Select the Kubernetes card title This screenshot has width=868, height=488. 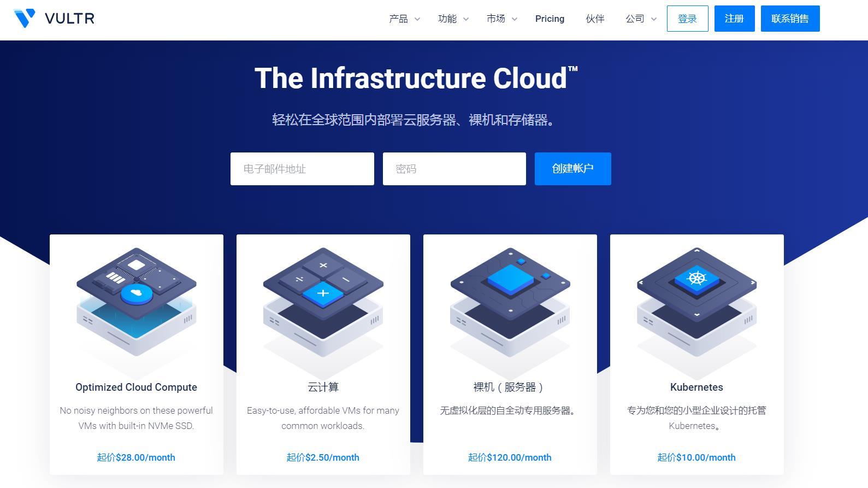pos(696,387)
